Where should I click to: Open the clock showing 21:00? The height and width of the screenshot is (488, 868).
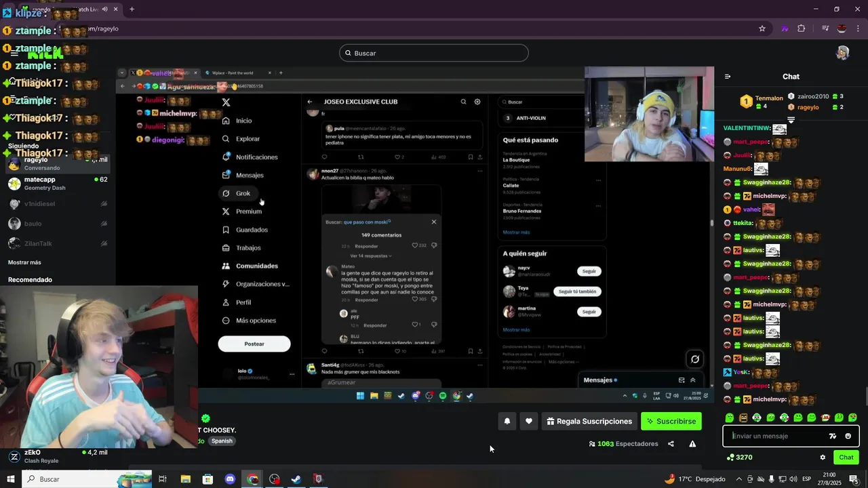tap(829, 479)
